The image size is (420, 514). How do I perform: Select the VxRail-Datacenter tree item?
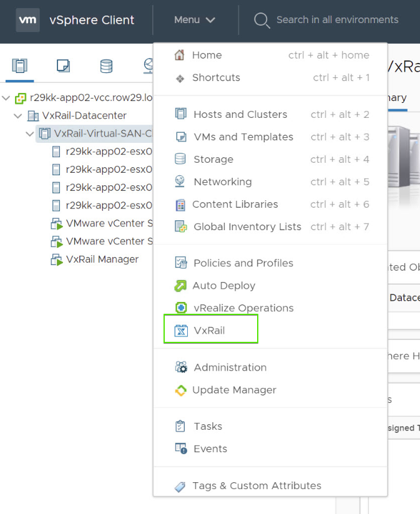click(84, 116)
